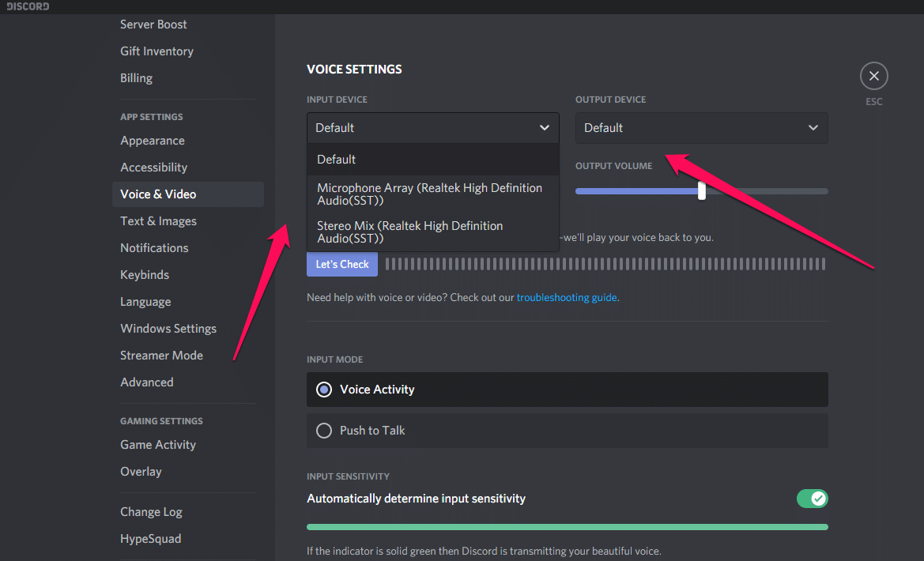Click the green input sensitivity bar
The height and width of the screenshot is (561, 924).
[567, 527]
